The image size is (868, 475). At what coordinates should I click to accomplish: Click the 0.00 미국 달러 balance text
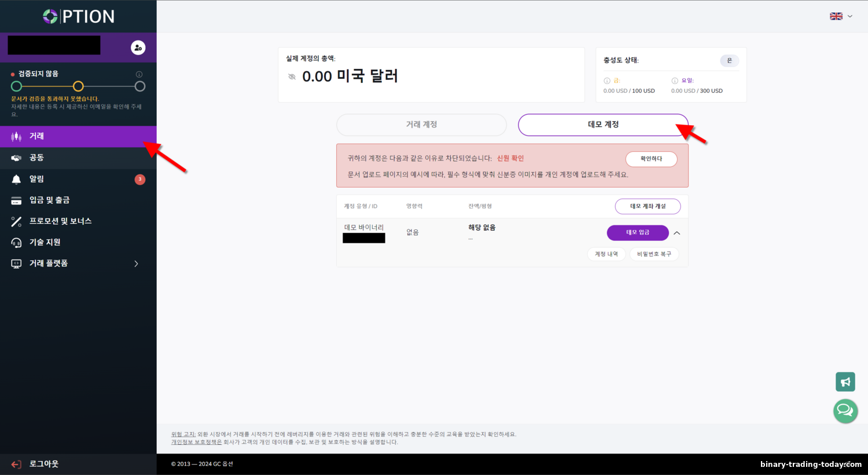pyautogui.click(x=350, y=76)
